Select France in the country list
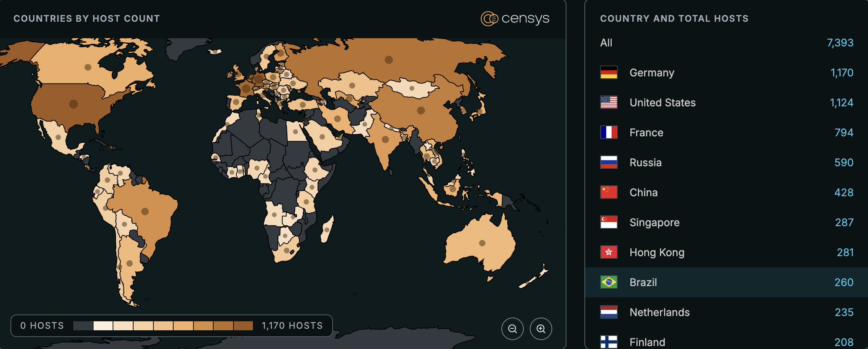 (x=646, y=133)
